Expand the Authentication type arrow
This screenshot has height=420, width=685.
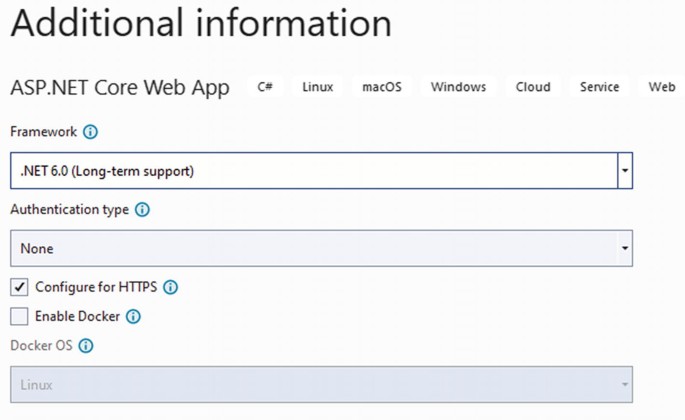[625, 248]
